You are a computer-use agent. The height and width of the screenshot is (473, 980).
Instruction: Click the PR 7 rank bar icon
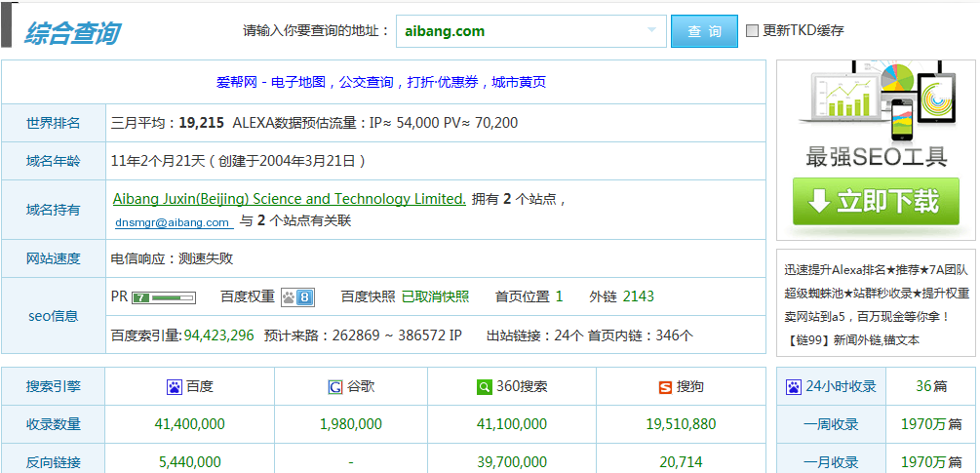[164, 298]
